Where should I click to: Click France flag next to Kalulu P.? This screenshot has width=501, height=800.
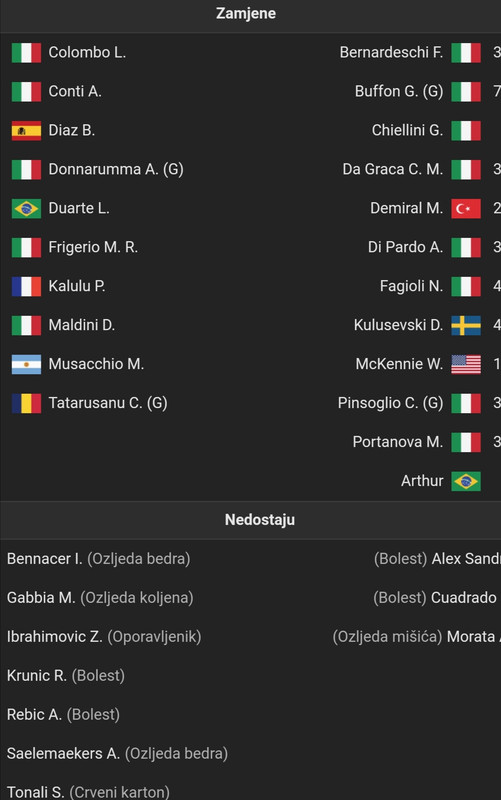(x=26, y=286)
